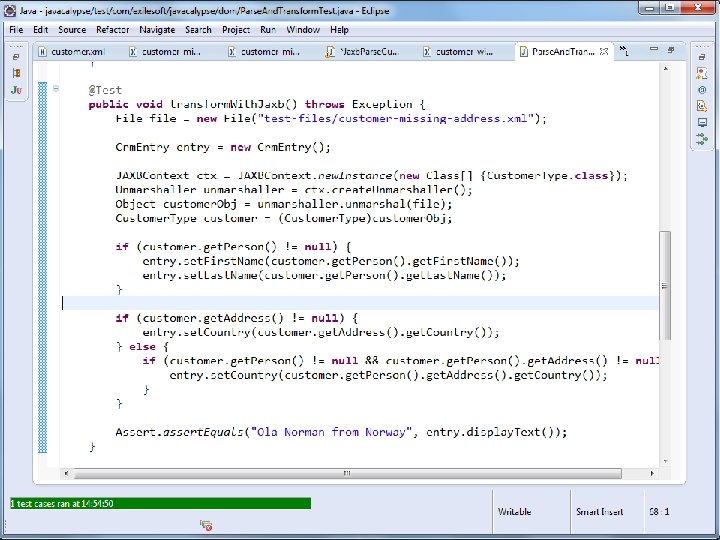Open the Console view monitor icon

[702, 122]
